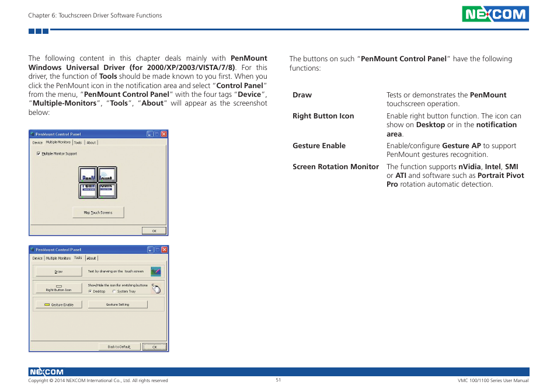Click the page number 51
Viewport: 557px width, 392px height.
(x=278, y=380)
